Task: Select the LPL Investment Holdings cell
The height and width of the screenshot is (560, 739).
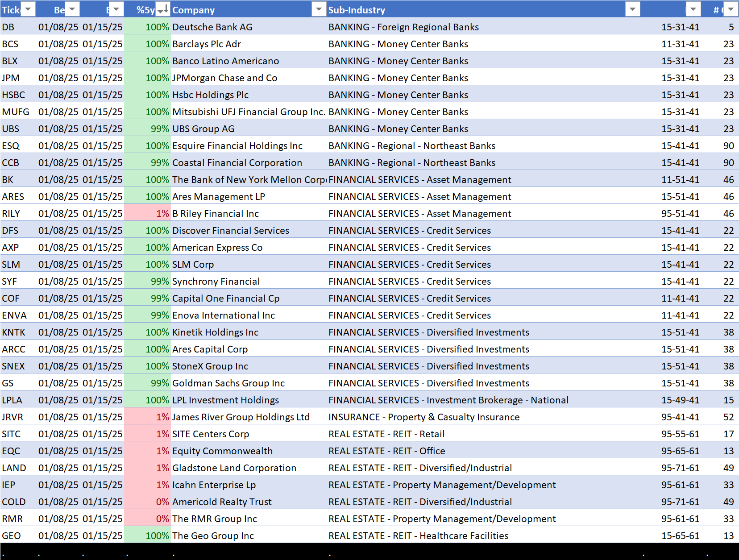Action: click(249, 400)
